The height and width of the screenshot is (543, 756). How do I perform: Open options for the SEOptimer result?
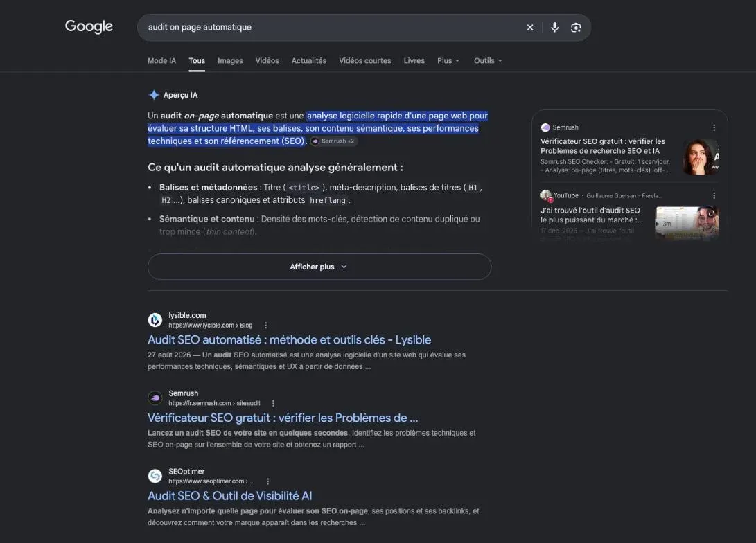pyautogui.click(x=268, y=481)
